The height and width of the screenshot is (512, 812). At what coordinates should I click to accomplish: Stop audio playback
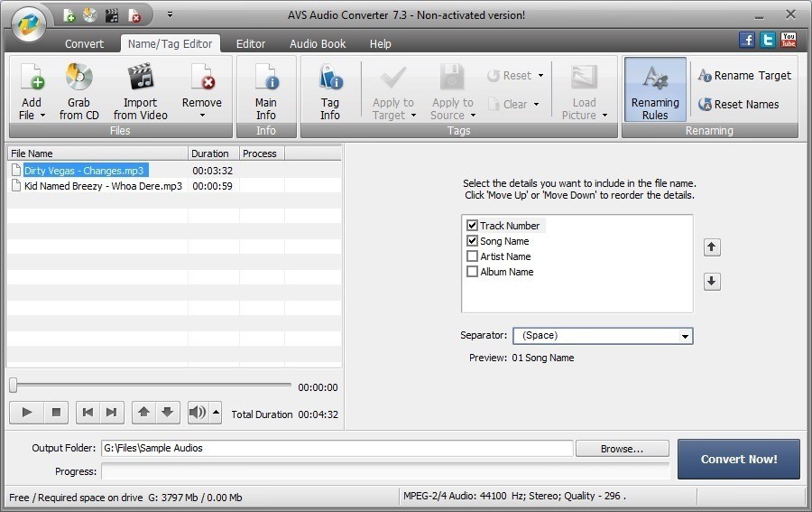pyautogui.click(x=56, y=413)
